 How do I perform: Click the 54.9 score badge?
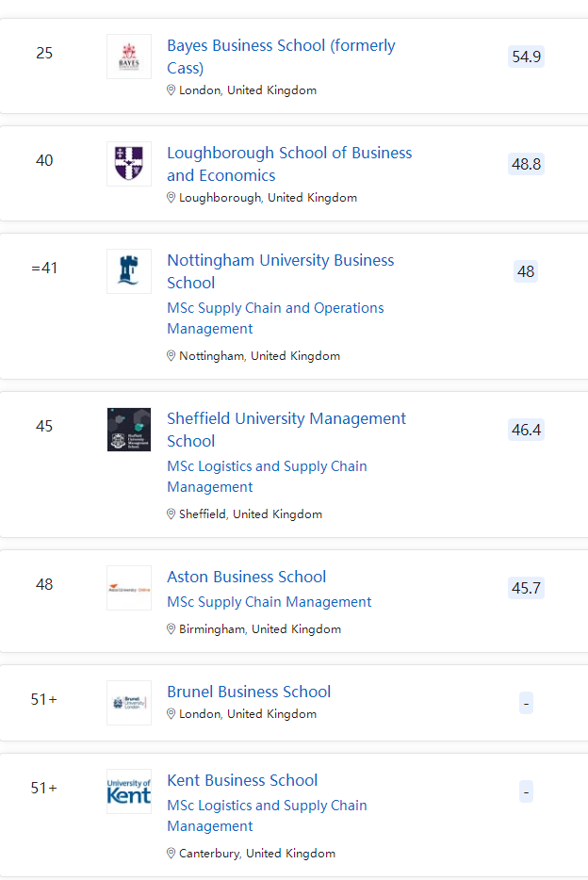(526, 57)
